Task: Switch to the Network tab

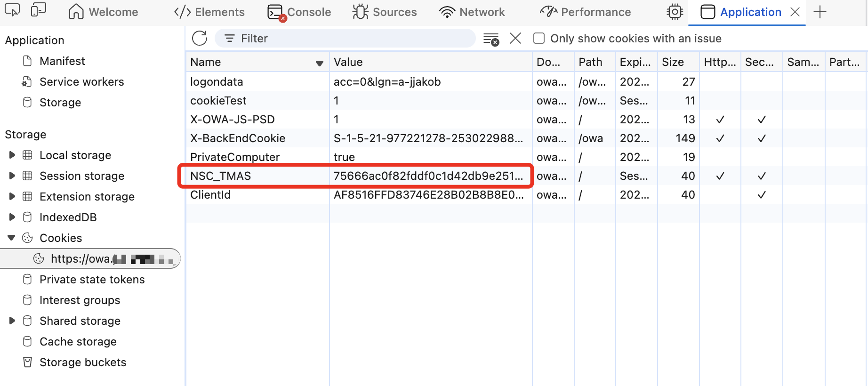Action: [472, 12]
